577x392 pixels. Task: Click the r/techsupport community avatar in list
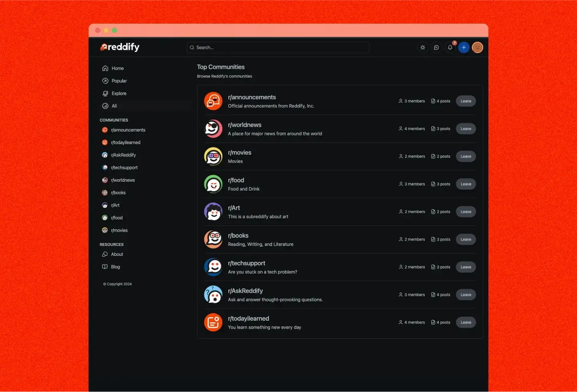tap(213, 267)
